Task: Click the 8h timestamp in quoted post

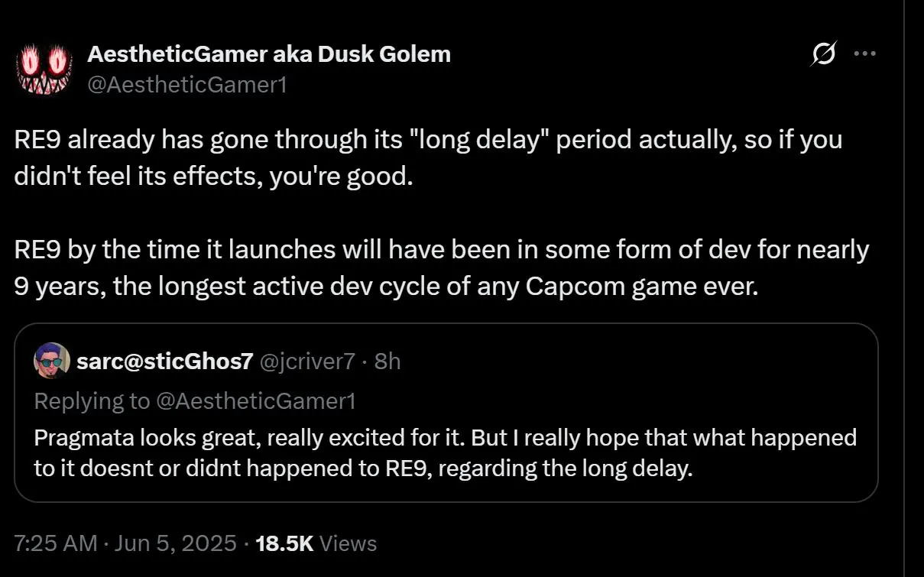Action: [x=387, y=361]
